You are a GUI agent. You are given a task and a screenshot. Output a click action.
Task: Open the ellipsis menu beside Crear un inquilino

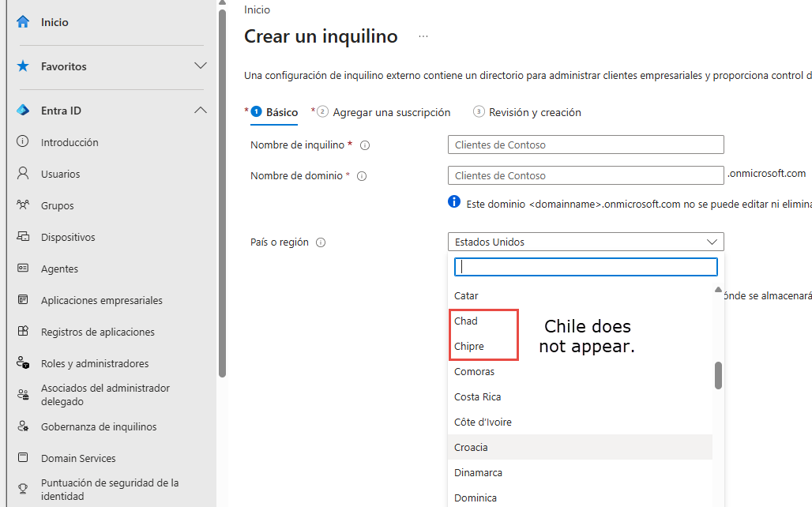pyautogui.click(x=423, y=36)
